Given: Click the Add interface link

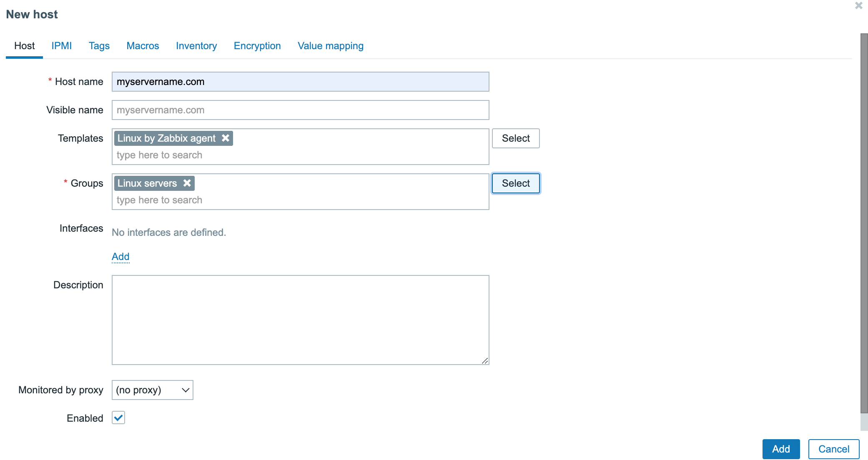Looking at the screenshot, I should point(120,257).
